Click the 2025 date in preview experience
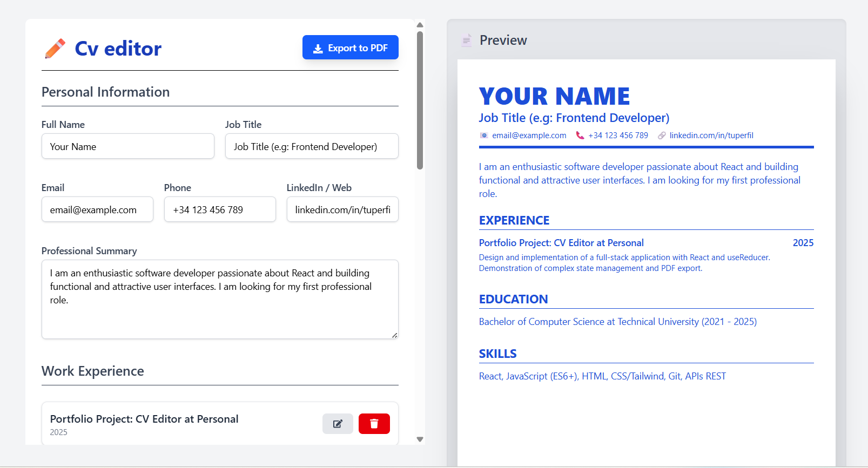The image size is (868, 468). coord(803,243)
